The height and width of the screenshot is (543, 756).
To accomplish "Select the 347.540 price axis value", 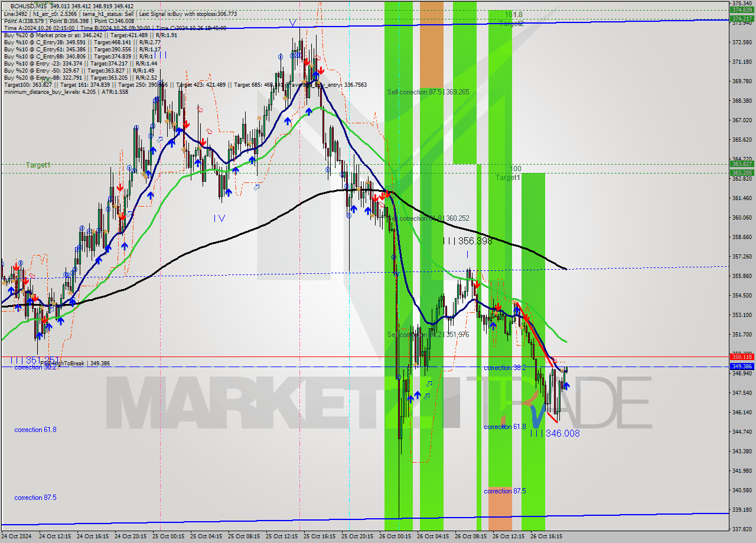I will click(742, 392).
